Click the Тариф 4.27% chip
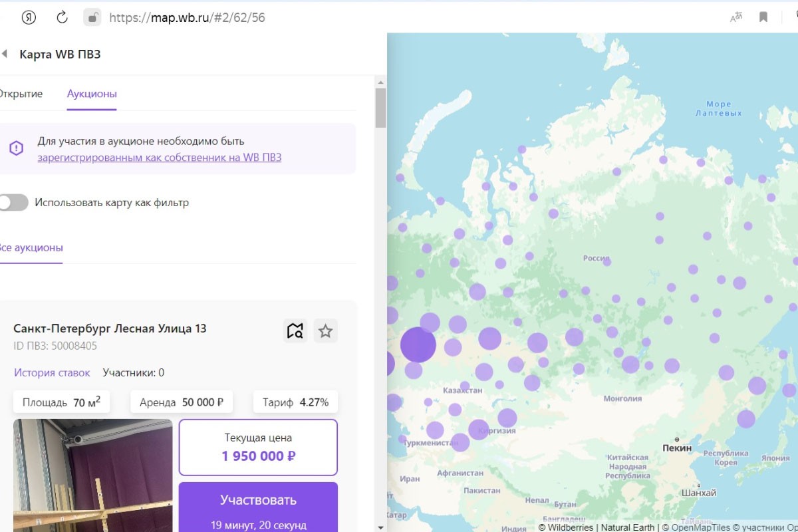Screen dimensions: 798x532 295,402
